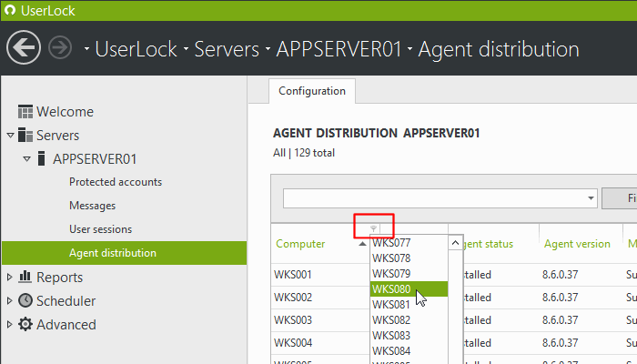Select the WKS001 table row cell
This screenshot has width=637, height=364.
click(x=292, y=275)
